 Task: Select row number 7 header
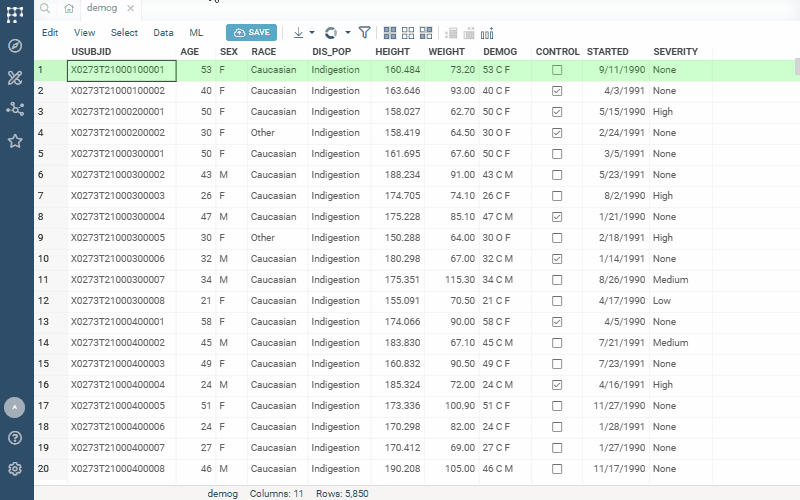click(x=51, y=196)
